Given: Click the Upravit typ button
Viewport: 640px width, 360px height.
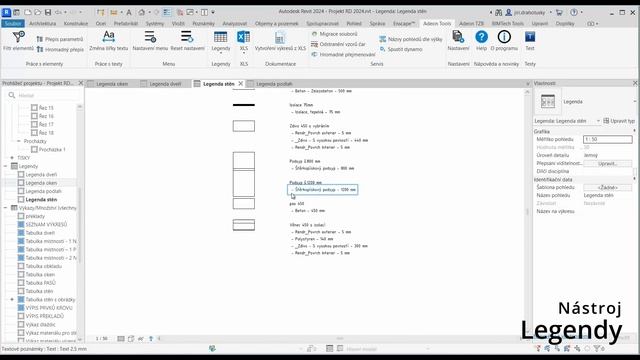Looking at the screenshot, I should [x=619, y=121].
